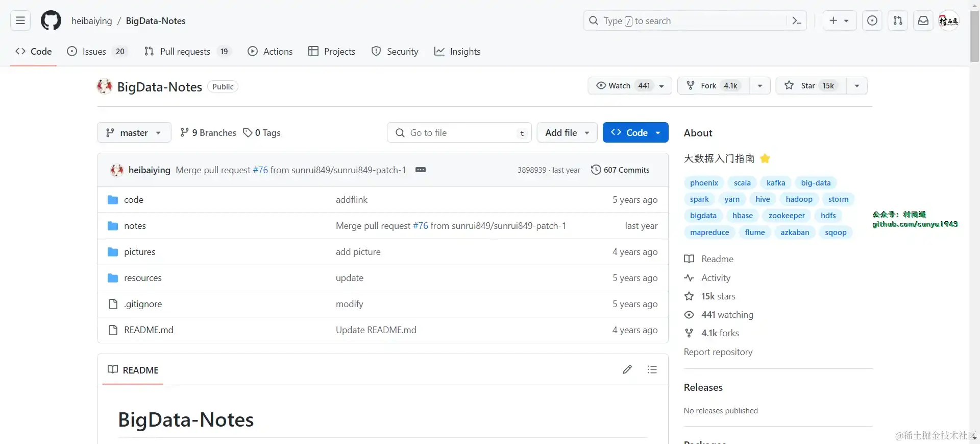Select the hadoop topic tag
Viewport: 980px width, 444px height.
click(x=799, y=199)
